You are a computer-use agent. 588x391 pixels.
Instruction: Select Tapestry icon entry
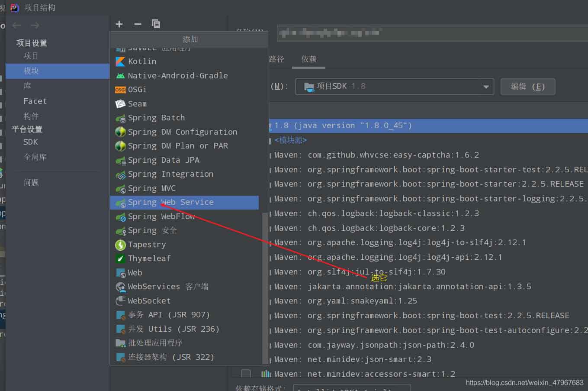point(120,245)
